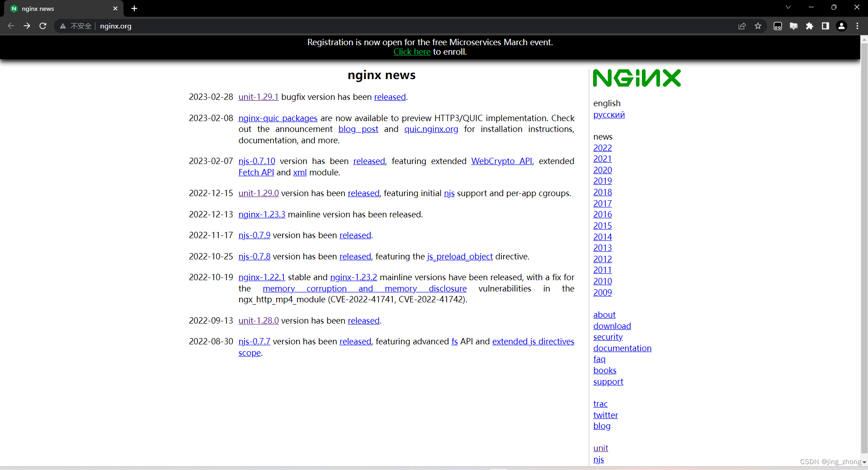This screenshot has height=470, width=868.
Task: Open the js_preload_object link
Action: tap(460, 257)
